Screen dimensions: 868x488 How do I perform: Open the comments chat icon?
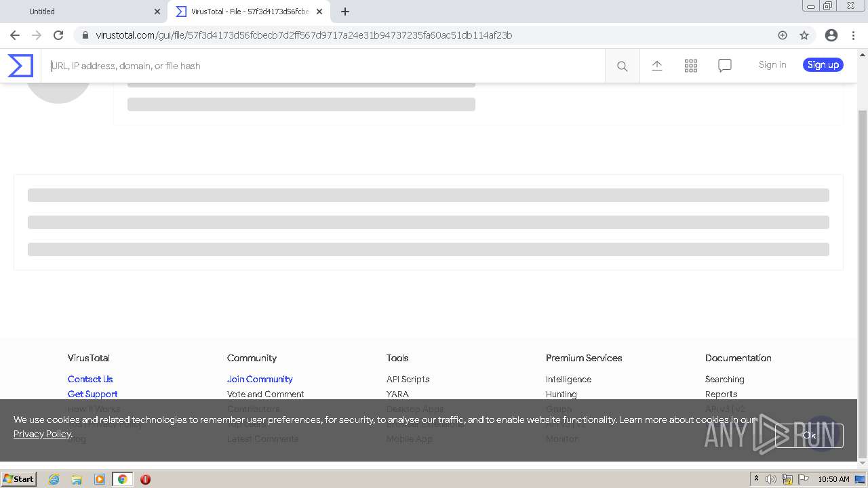(725, 66)
